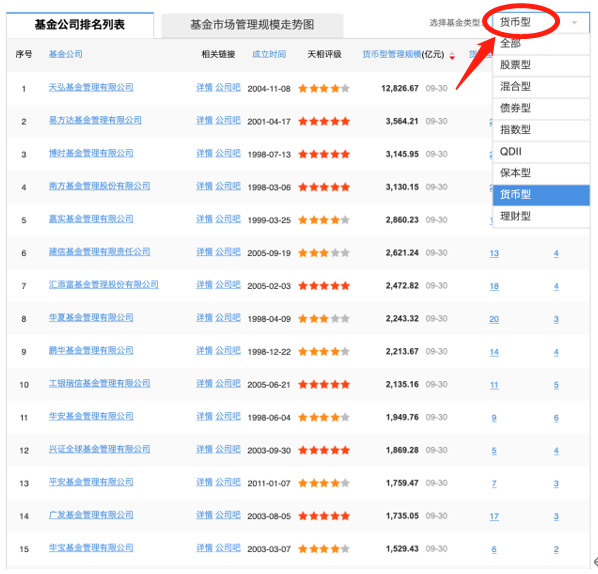Click 公司吧 link in 鹏华基金 row
The height and width of the screenshot is (574, 598).
[x=228, y=351]
